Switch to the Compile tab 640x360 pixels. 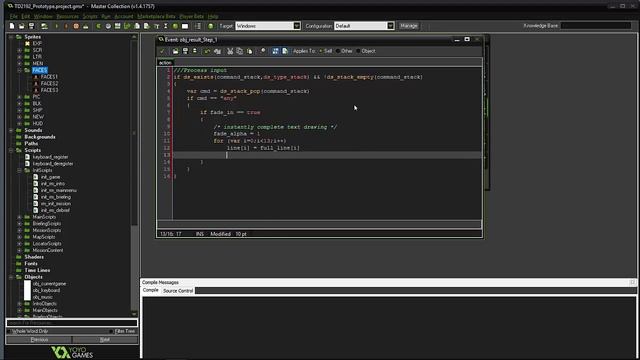[x=151, y=290]
